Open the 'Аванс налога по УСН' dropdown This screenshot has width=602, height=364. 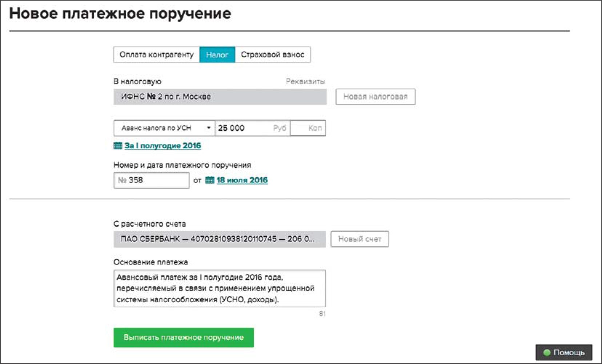(x=164, y=128)
